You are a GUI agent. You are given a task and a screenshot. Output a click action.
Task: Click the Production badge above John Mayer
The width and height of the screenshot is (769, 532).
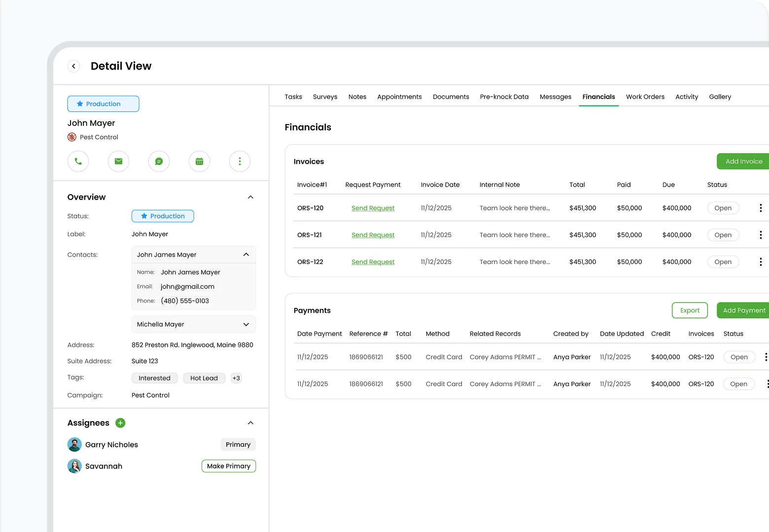(x=103, y=104)
